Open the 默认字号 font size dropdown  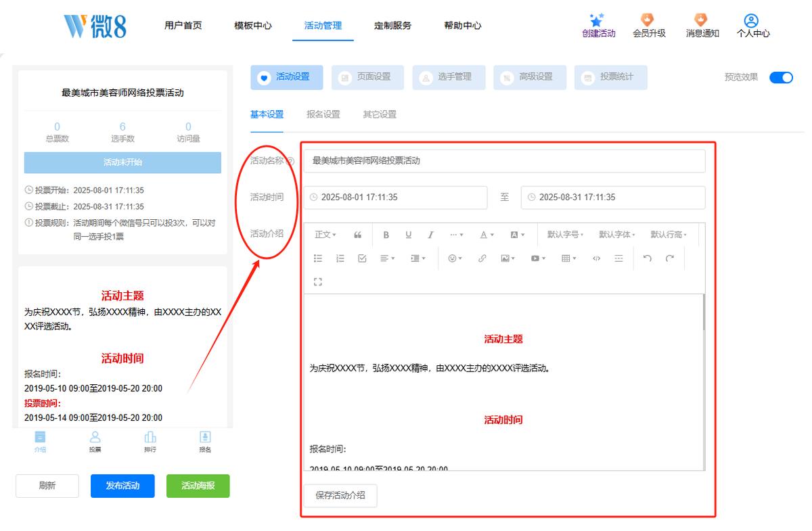point(566,235)
